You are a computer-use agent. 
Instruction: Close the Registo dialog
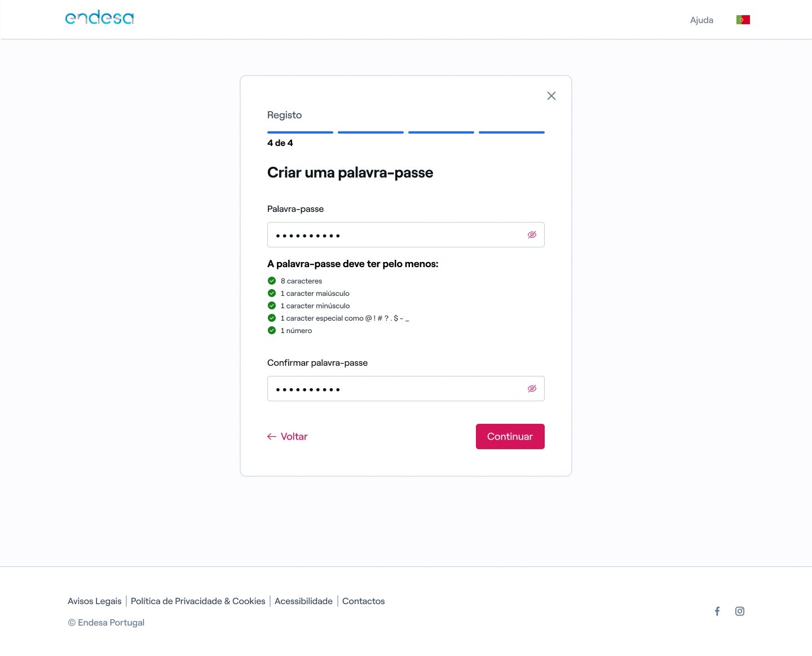[x=551, y=96]
